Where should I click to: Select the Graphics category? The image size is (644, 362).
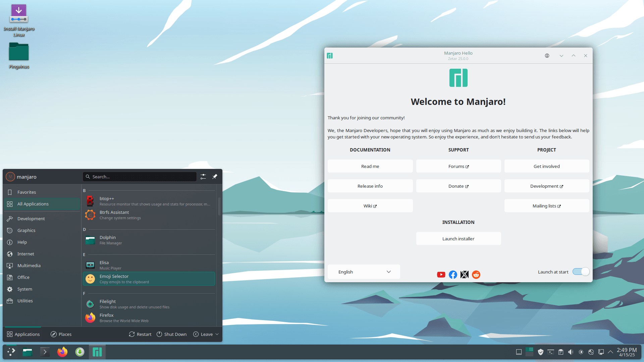pyautogui.click(x=42, y=230)
